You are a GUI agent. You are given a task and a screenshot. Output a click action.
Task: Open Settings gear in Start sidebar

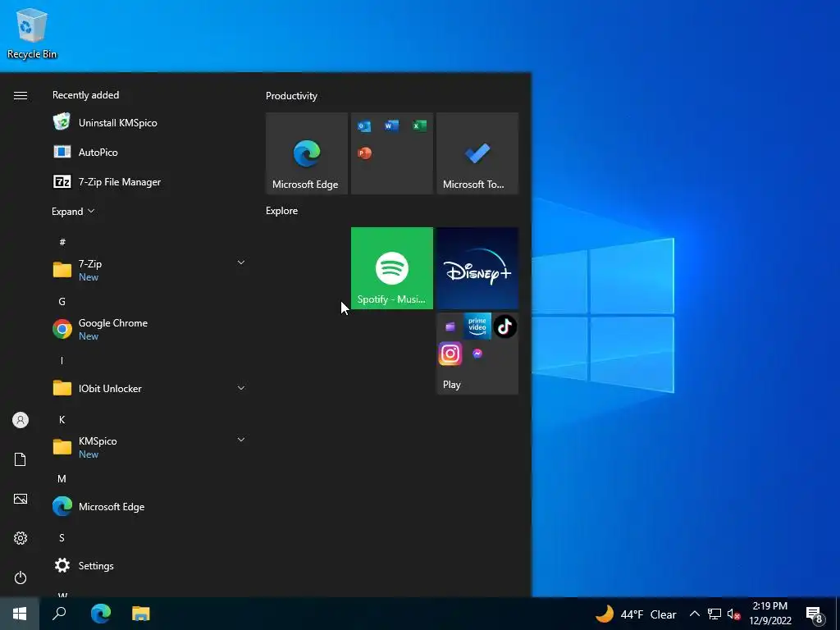point(21,538)
